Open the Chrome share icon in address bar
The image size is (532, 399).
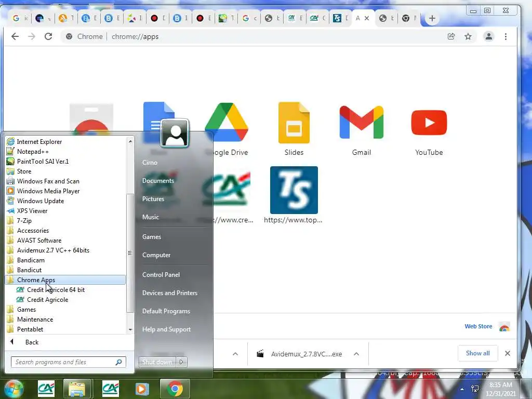(451, 36)
